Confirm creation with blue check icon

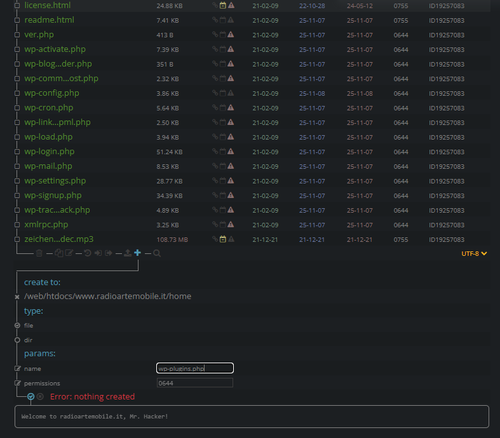tap(31, 397)
